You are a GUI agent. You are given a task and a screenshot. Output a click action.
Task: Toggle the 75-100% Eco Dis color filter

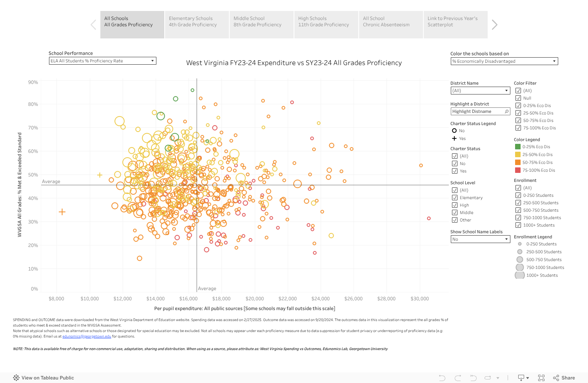(518, 128)
